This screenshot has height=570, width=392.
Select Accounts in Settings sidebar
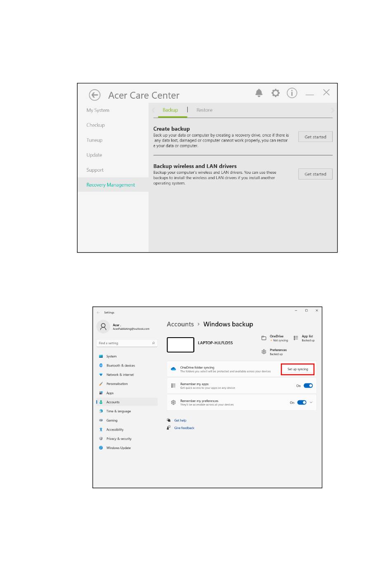click(x=127, y=402)
